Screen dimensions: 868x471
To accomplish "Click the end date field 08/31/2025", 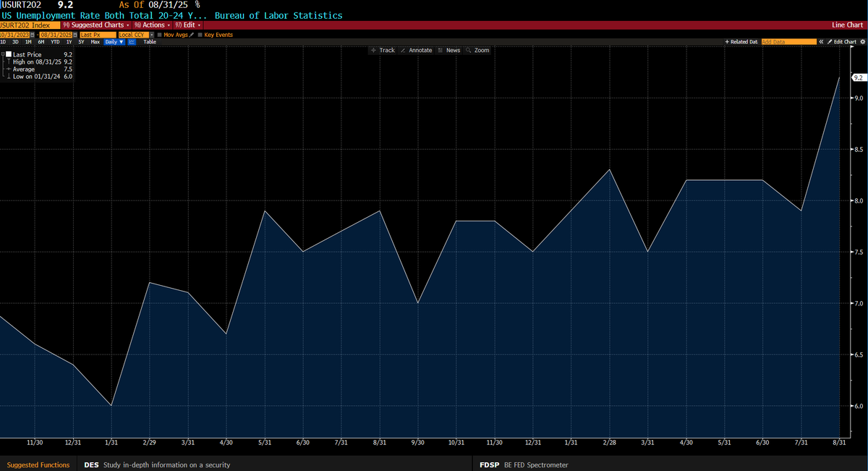I will pos(56,35).
